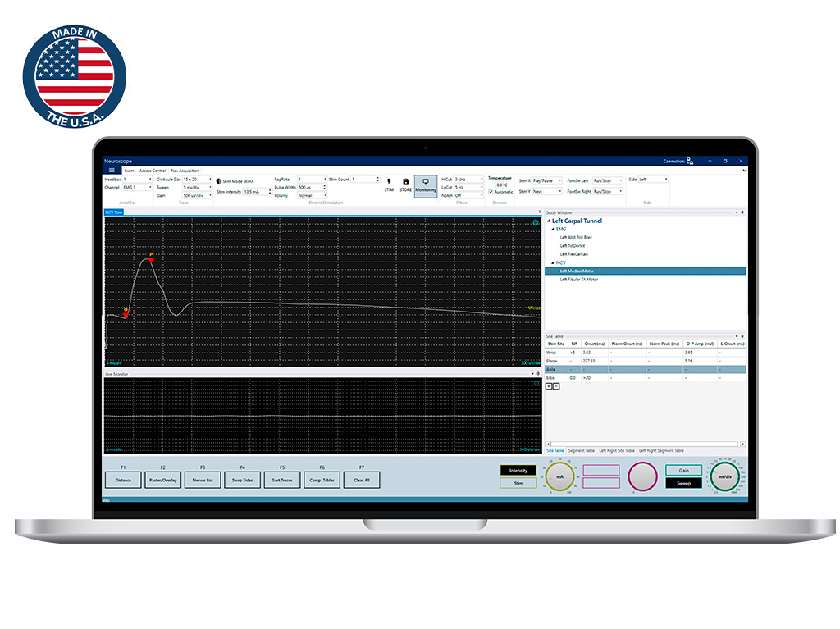Image resolution: width=840 pixels, height=629 pixels.
Task: Click the Clear All button
Action: 362,480
